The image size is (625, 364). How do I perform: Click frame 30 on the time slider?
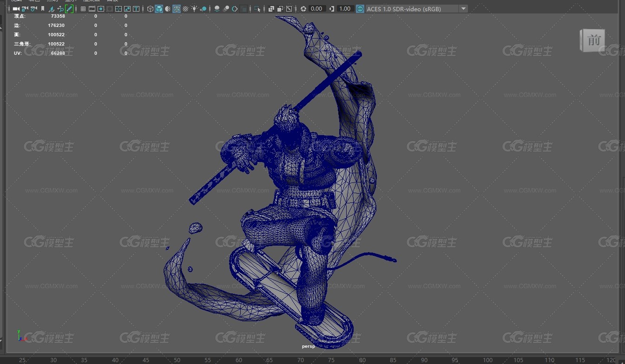pos(53,360)
